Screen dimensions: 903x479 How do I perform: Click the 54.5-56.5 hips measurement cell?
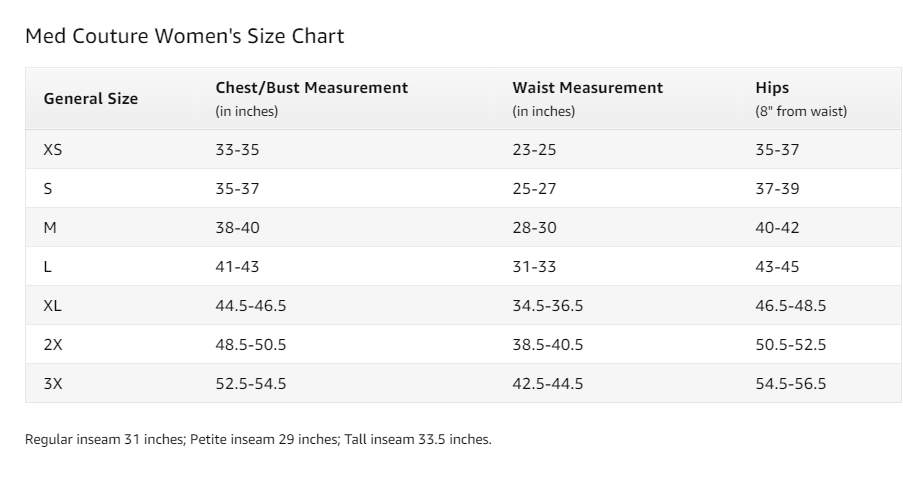pos(790,384)
